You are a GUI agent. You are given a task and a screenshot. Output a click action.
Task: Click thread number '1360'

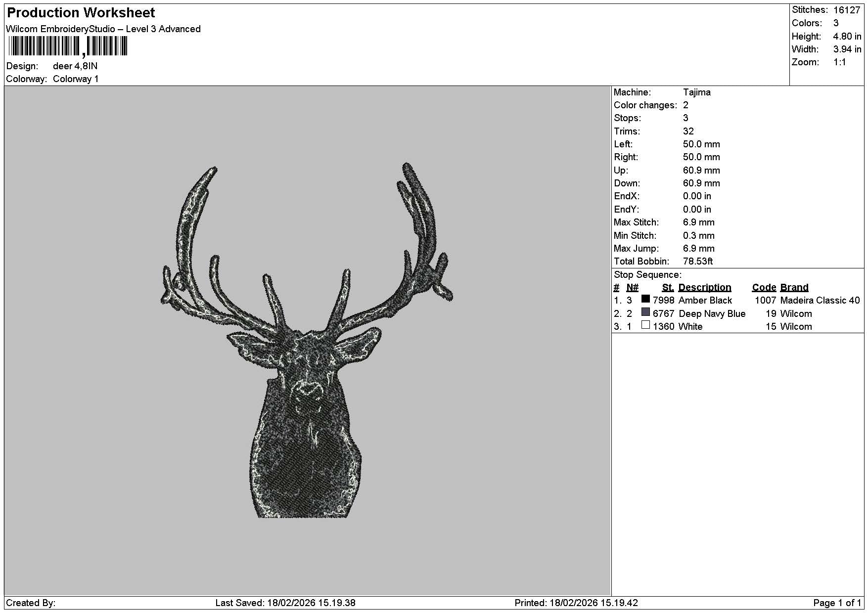pos(663,327)
